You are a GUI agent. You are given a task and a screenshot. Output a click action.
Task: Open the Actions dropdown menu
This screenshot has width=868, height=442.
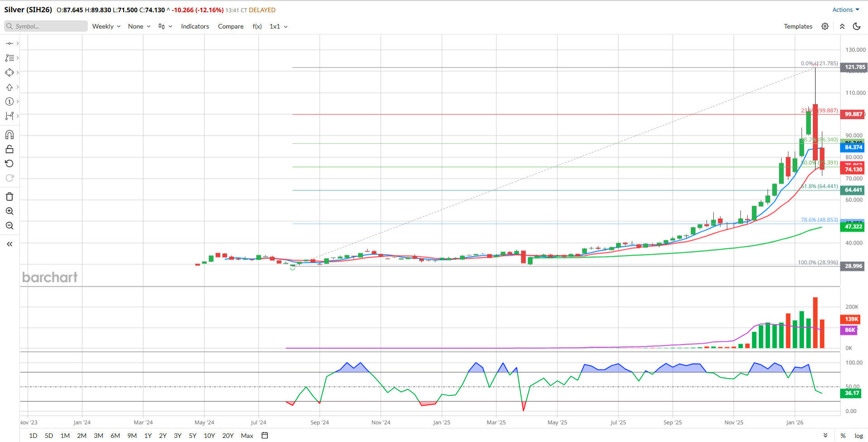[845, 10]
